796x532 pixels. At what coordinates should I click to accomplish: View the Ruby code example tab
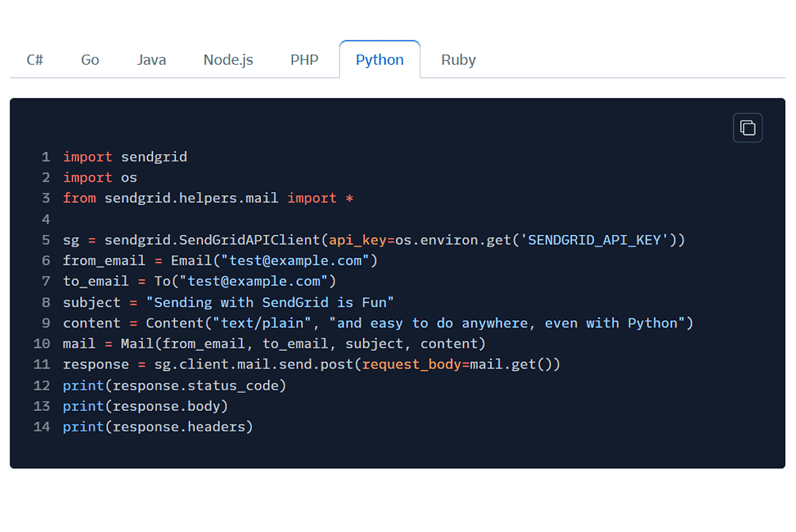(x=458, y=60)
